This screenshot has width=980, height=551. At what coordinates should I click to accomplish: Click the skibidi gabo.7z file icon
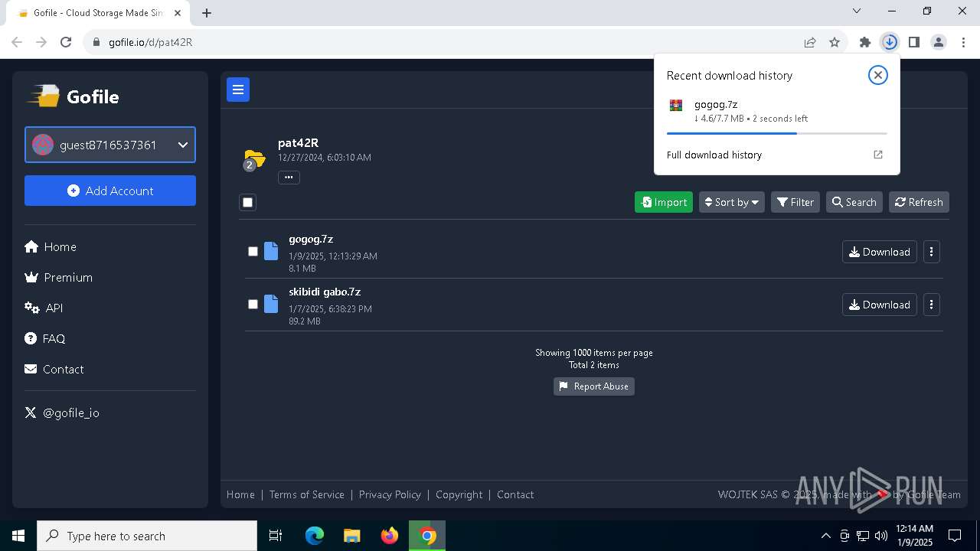pyautogui.click(x=271, y=304)
